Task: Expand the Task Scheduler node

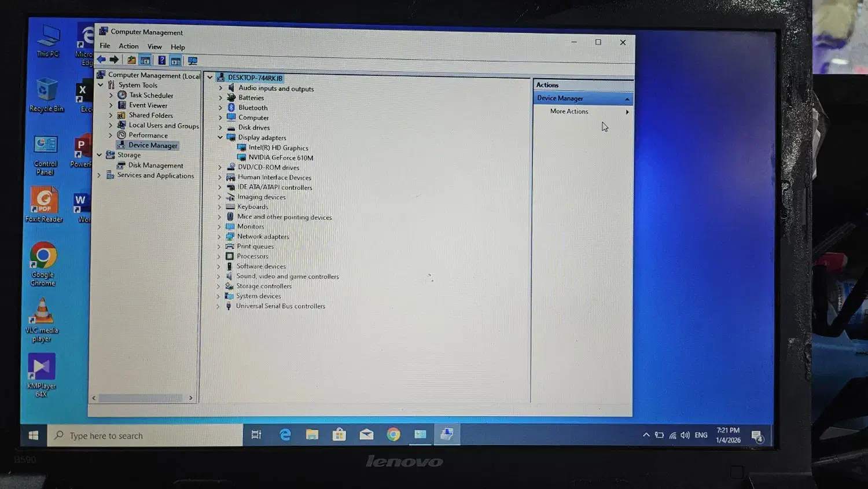Action: (111, 95)
